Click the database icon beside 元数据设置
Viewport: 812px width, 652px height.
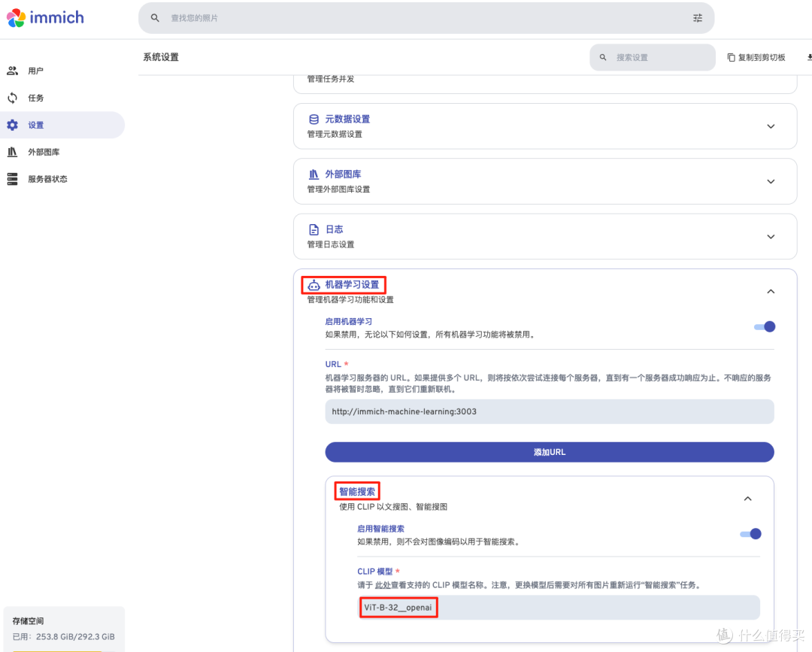point(314,120)
